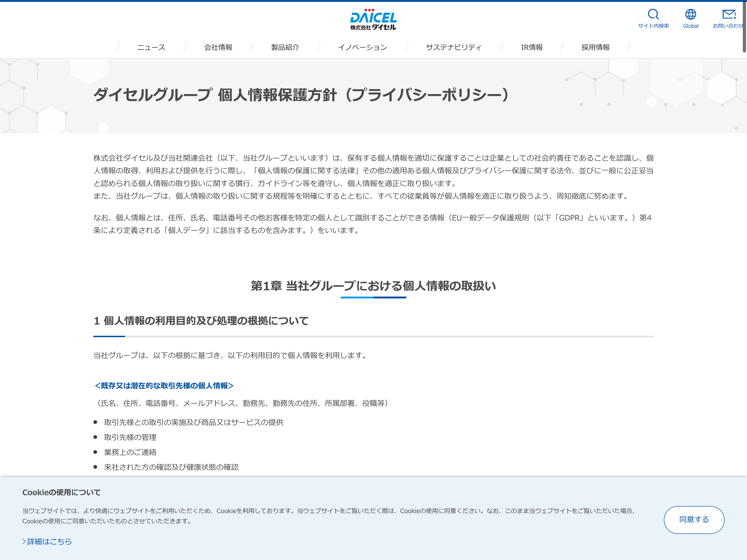
Task: Follow the 詳細はこちら cookie link
Action: [x=49, y=541]
